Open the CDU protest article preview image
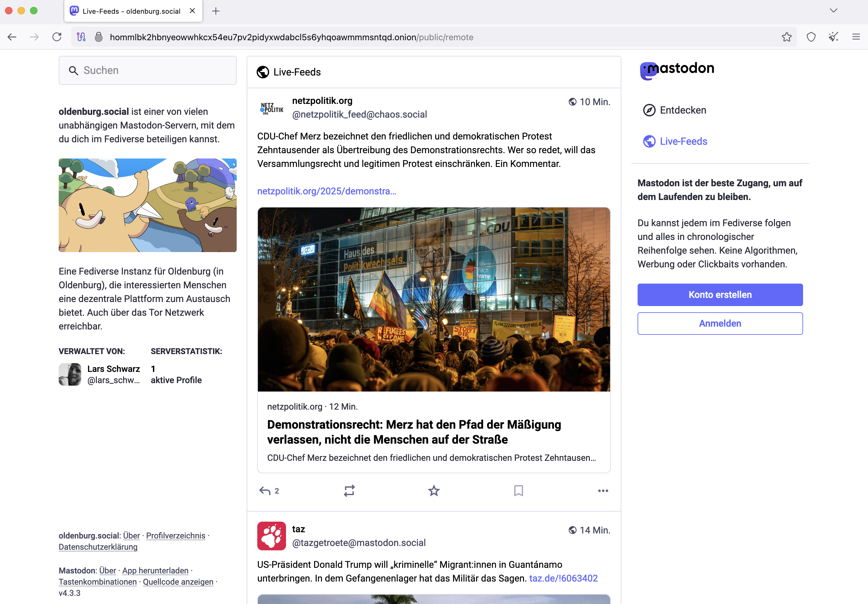This screenshot has height=604, width=868. point(434,299)
